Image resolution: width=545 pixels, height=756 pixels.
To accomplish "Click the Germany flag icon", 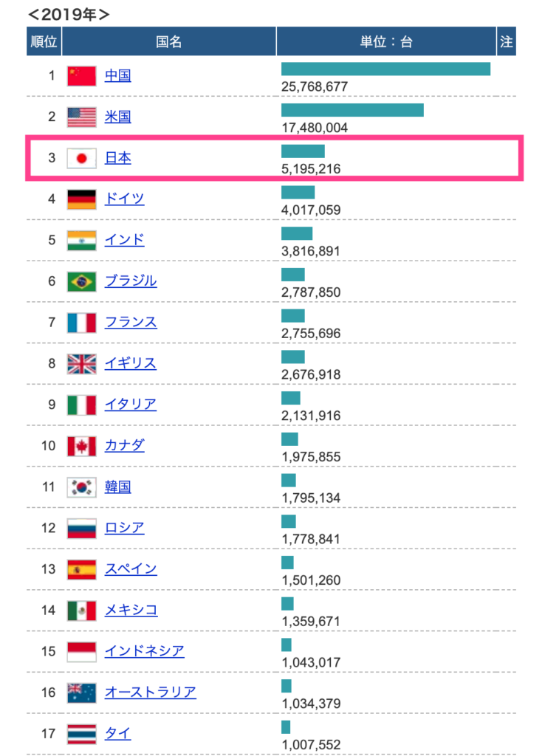I will 81,199.
